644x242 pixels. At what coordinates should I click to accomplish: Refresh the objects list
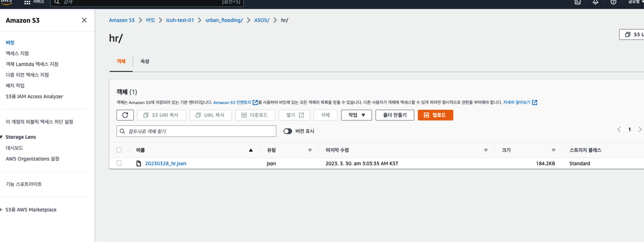(x=125, y=115)
